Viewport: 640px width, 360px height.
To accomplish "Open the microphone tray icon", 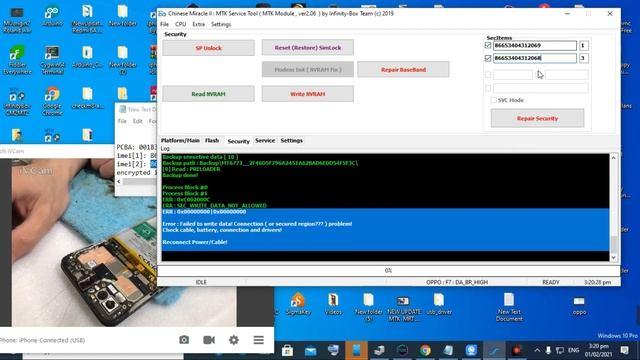I will tap(548, 350).
